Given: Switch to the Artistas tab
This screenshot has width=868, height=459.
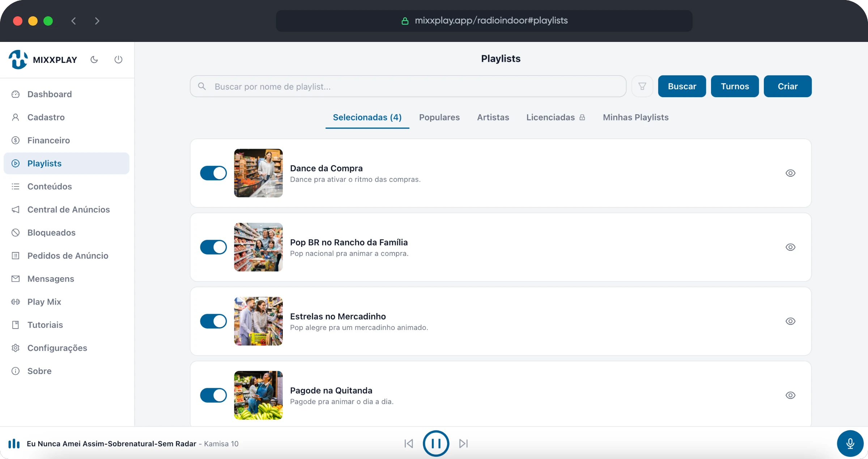Looking at the screenshot, I should (493, 117).
